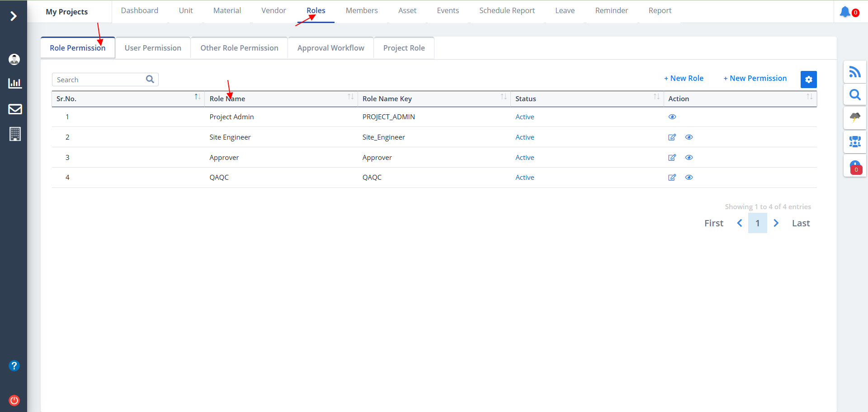Switch to the User Permission tab
This screenshot has width=868, height=412.
point(153,48)
